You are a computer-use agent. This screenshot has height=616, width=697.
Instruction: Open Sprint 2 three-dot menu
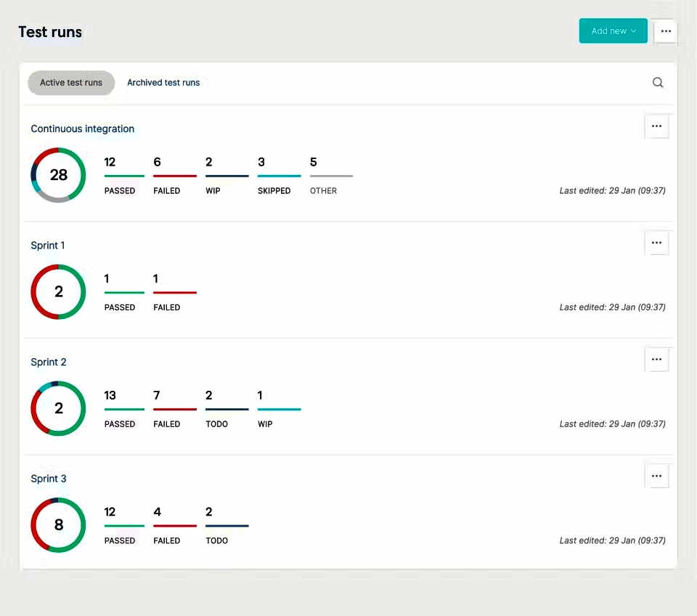[x=656, y=360]
